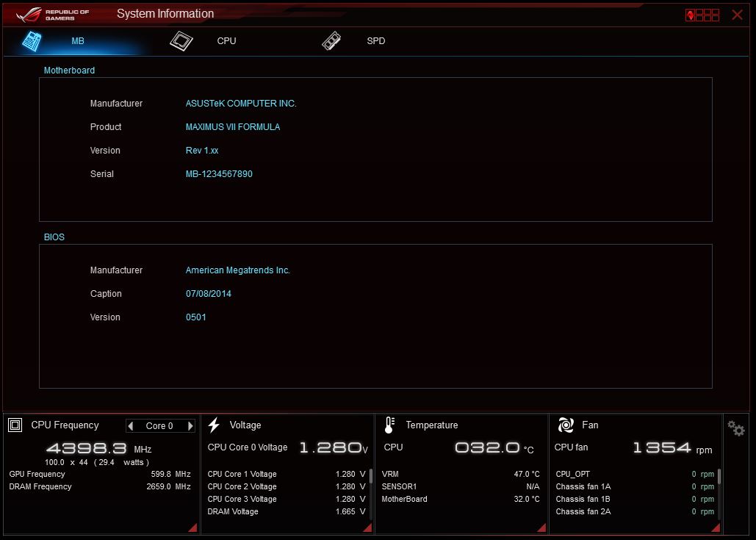Open the window layout grid icon
The image size is (756, 540).
[702, 15]
